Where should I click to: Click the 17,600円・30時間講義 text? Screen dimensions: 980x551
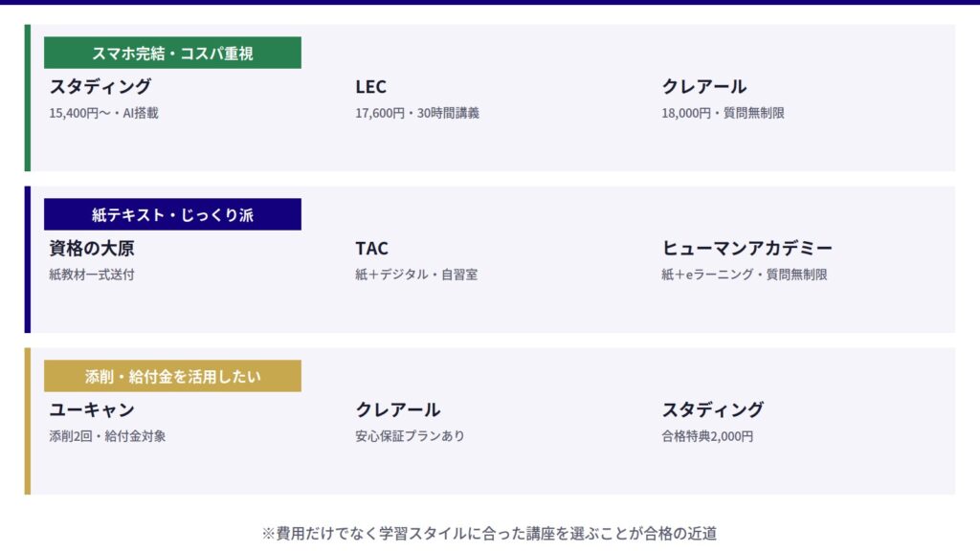tap(416, 113)
